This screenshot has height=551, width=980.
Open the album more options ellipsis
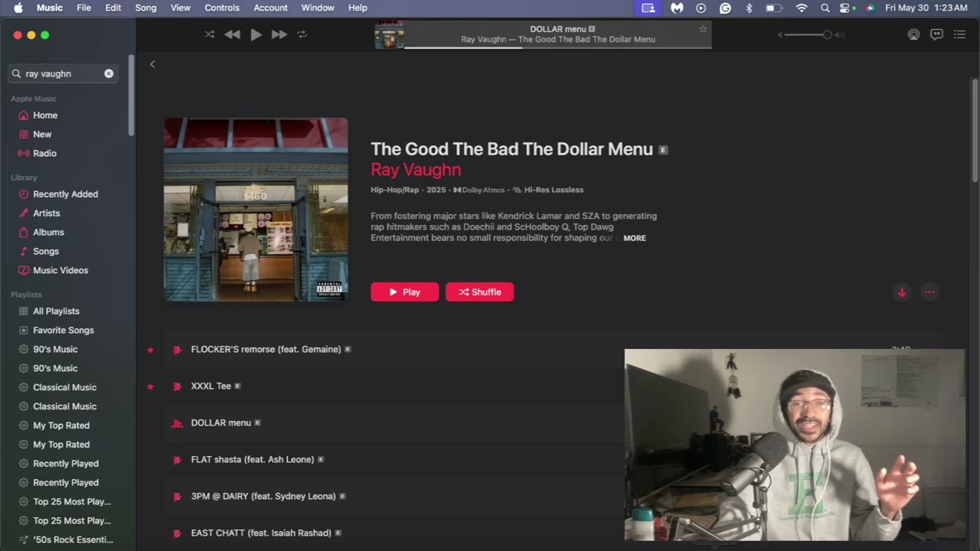[x=929, y=292]
